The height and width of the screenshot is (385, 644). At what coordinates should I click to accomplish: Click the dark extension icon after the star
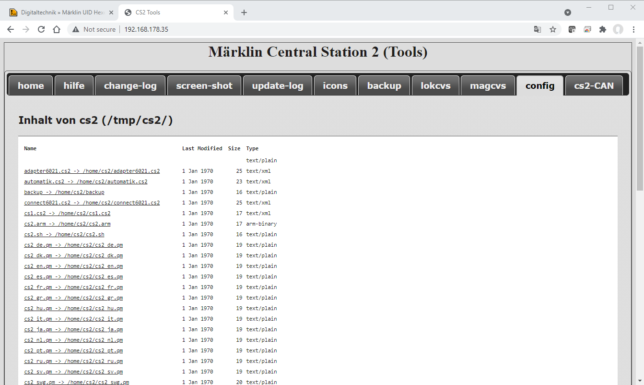click(572, 29)
